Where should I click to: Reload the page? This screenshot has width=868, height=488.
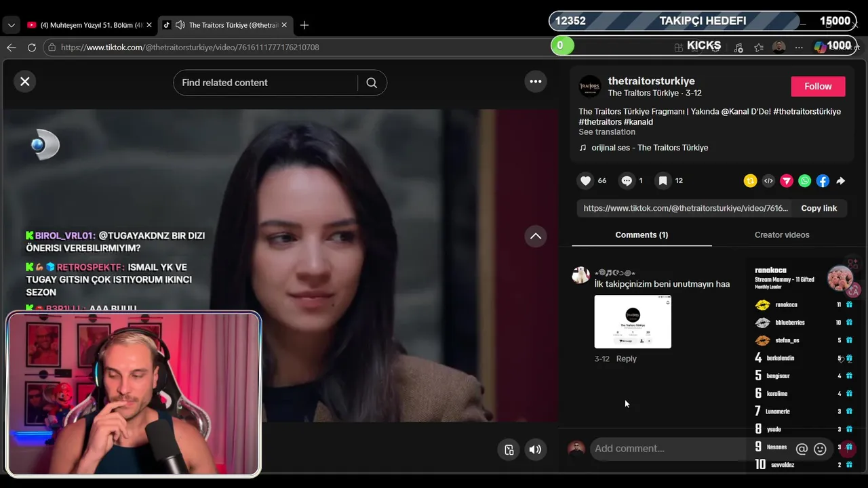tap(31, 47)
